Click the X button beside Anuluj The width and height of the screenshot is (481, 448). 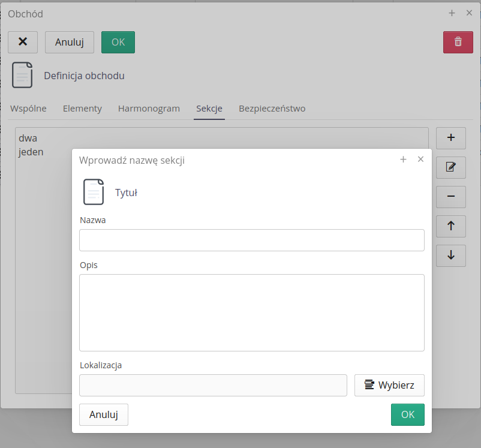click(23, 42)
